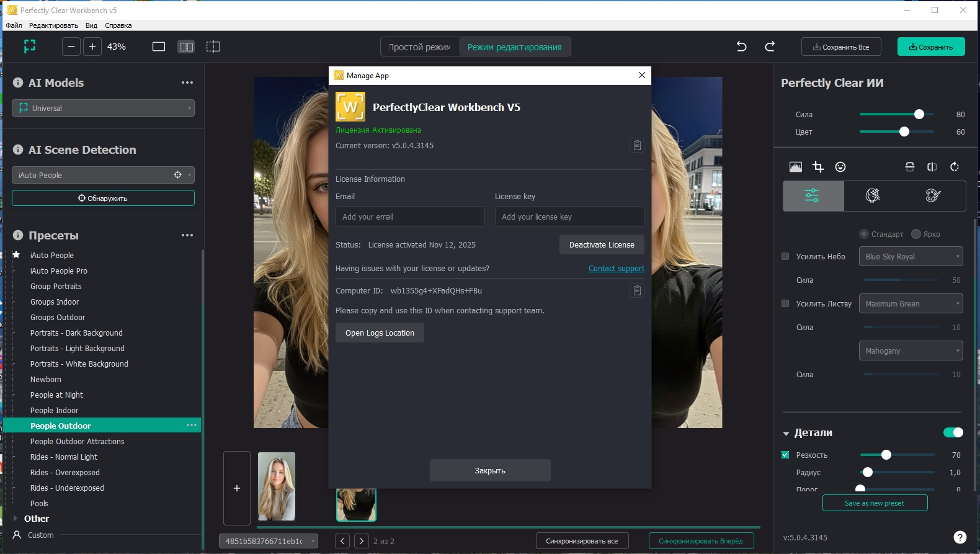Viewport: 980px width, 554px height.
Task: Adjust the Резкость sharpness slider at 70
Action: pos(886,455)
